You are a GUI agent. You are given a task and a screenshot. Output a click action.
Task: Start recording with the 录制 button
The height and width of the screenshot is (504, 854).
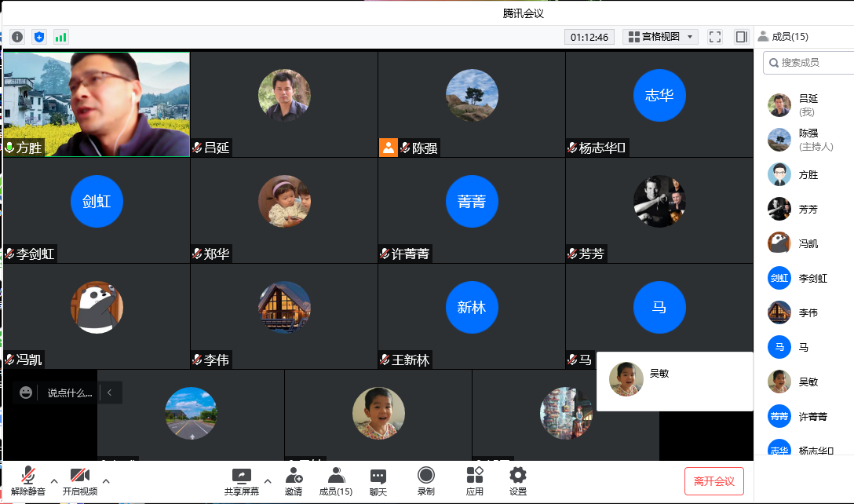coord(425,480)
